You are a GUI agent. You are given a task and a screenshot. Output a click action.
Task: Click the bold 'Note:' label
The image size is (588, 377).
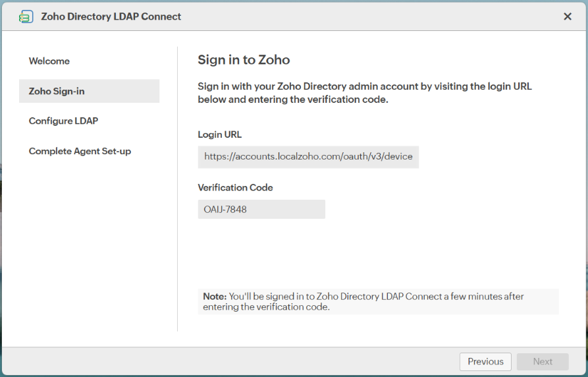click(x=215, y=297)
